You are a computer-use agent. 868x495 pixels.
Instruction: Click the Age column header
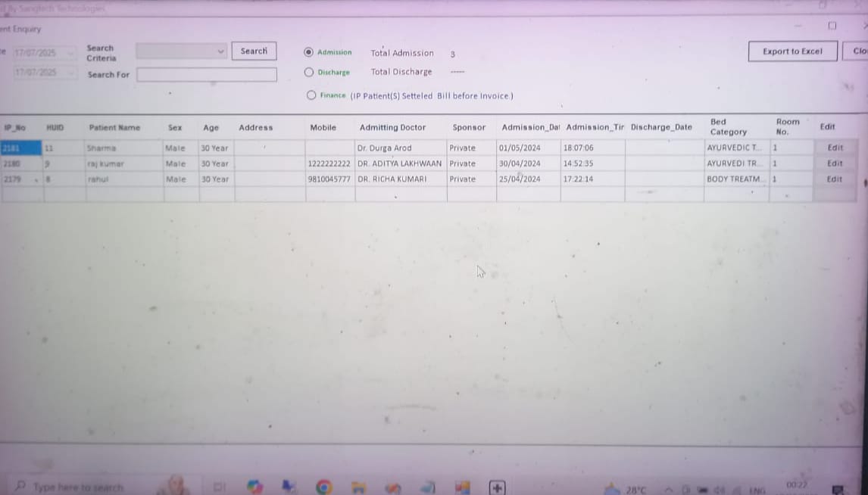pos(211,128)
